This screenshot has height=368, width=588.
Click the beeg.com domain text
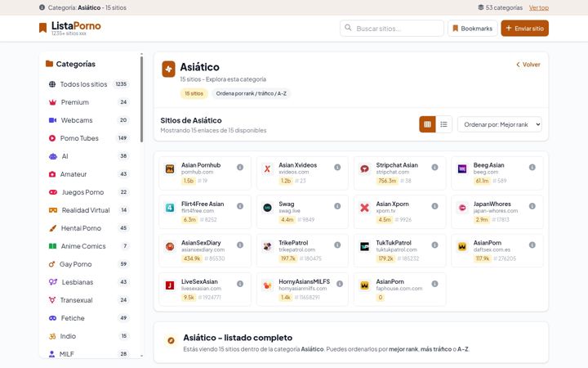486,172
